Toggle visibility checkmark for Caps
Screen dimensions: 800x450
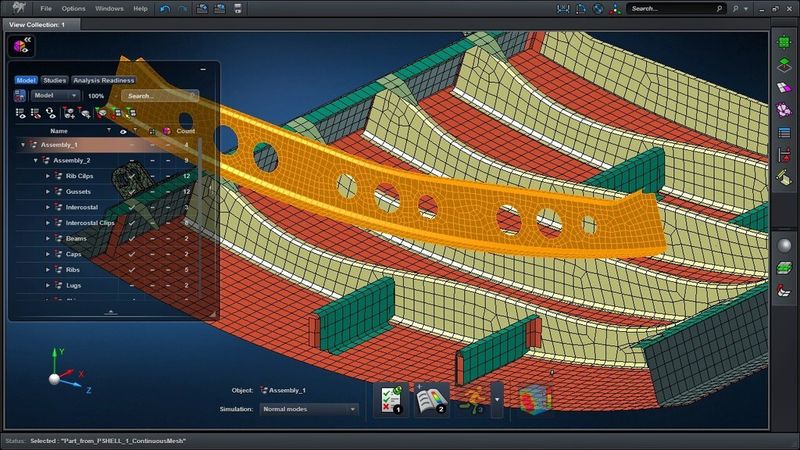click(132, 254)
